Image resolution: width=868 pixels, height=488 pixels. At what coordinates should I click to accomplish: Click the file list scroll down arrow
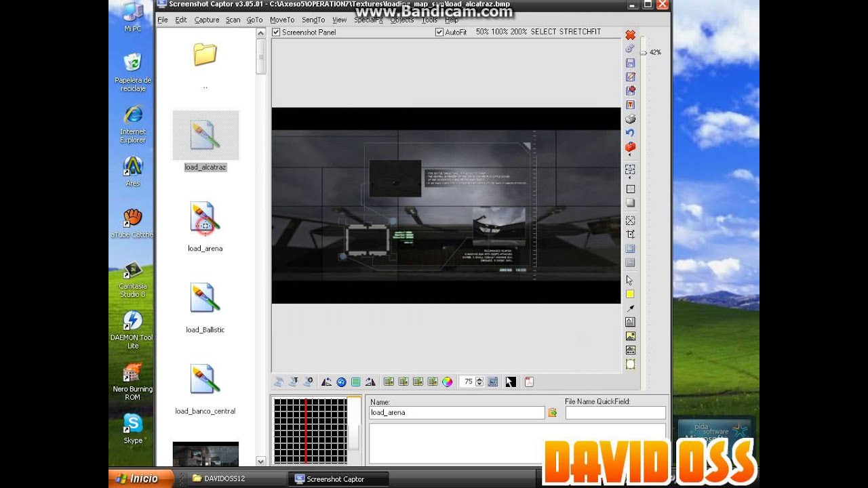pos(261,461)
